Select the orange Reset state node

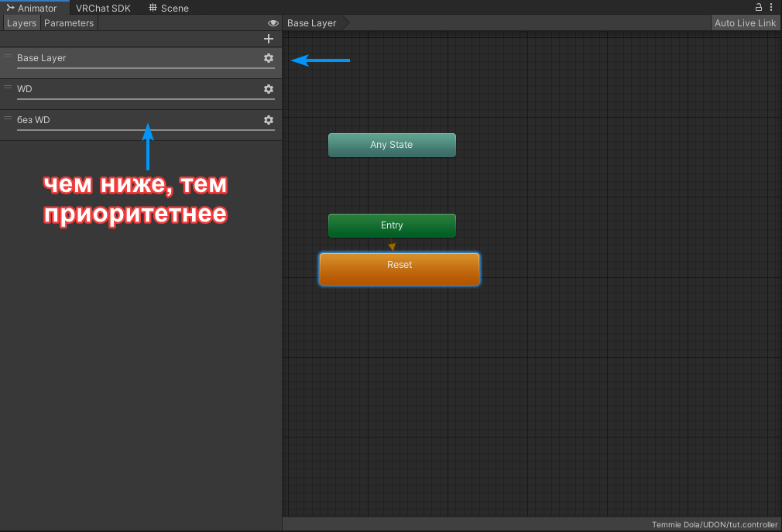(x=400, y=269)
